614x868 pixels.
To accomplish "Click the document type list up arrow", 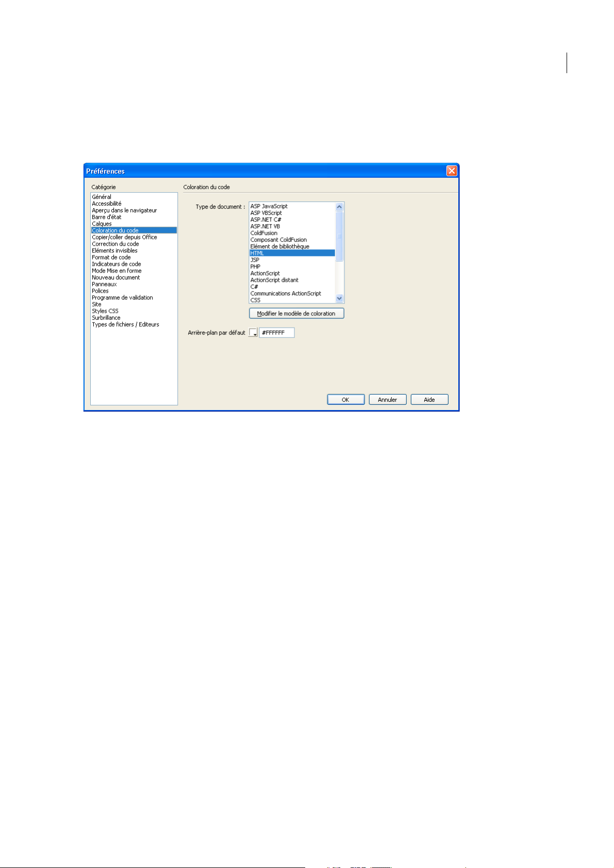I will coord(339,207).
